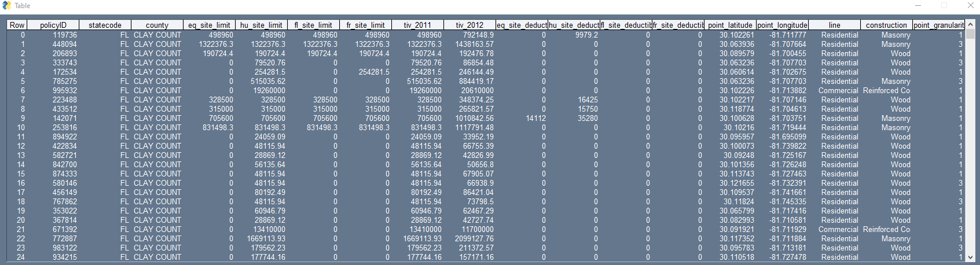
Task: Select eq_site_deductible value 14112
Action: coord(535,118)
